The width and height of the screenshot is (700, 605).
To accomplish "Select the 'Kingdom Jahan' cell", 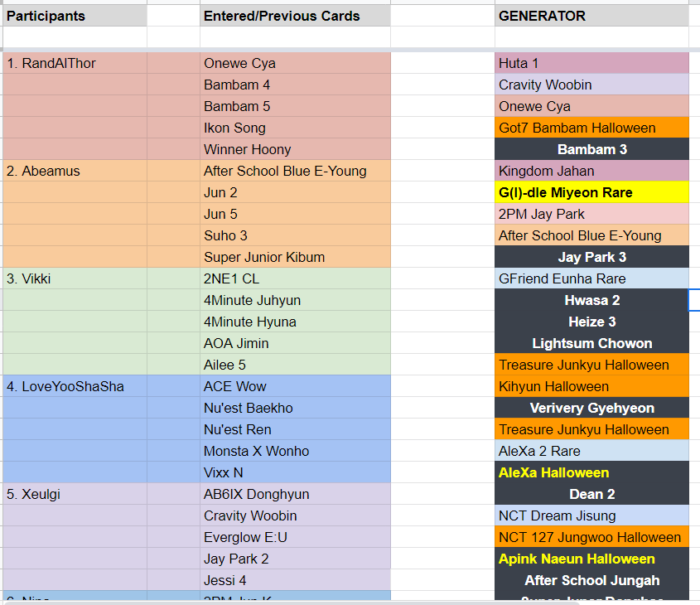I will click(x=591, y=171).
